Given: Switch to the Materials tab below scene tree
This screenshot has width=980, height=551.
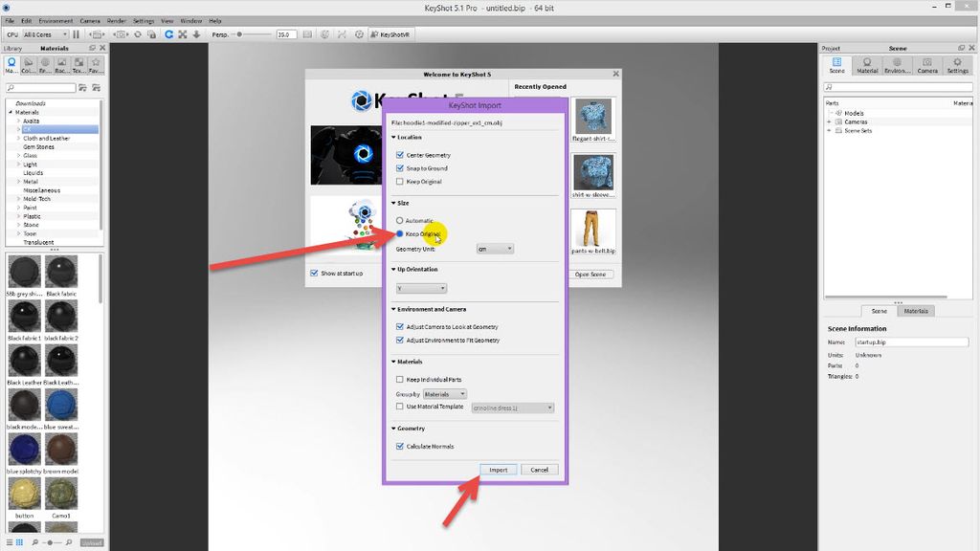Looking at the screenshot, I should coord(916,311).
